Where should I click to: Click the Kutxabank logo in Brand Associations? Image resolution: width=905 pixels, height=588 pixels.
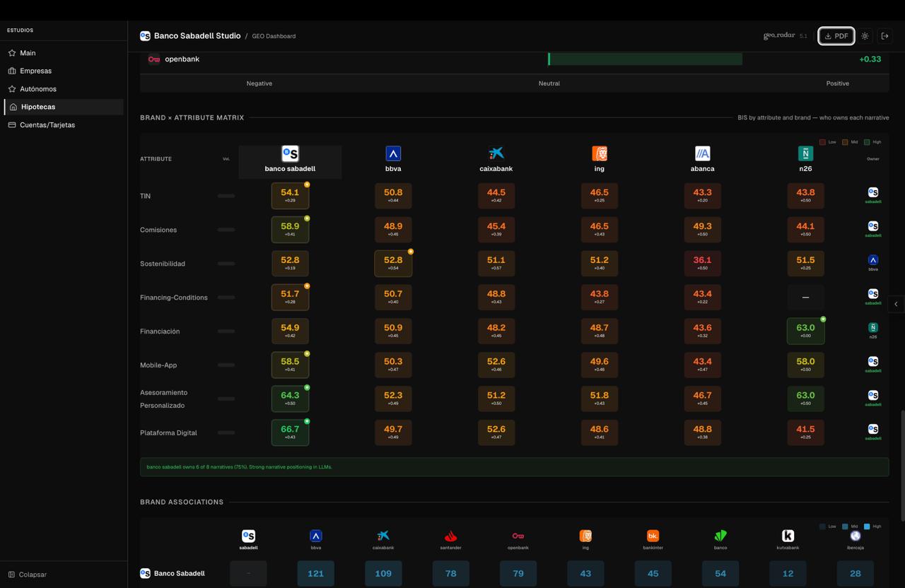pos(788,536)
